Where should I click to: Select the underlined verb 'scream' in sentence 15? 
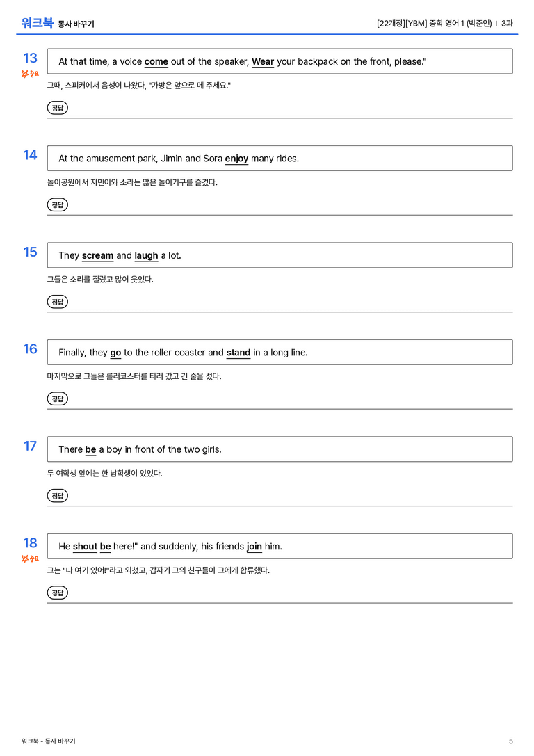click(x=98, y=255)
